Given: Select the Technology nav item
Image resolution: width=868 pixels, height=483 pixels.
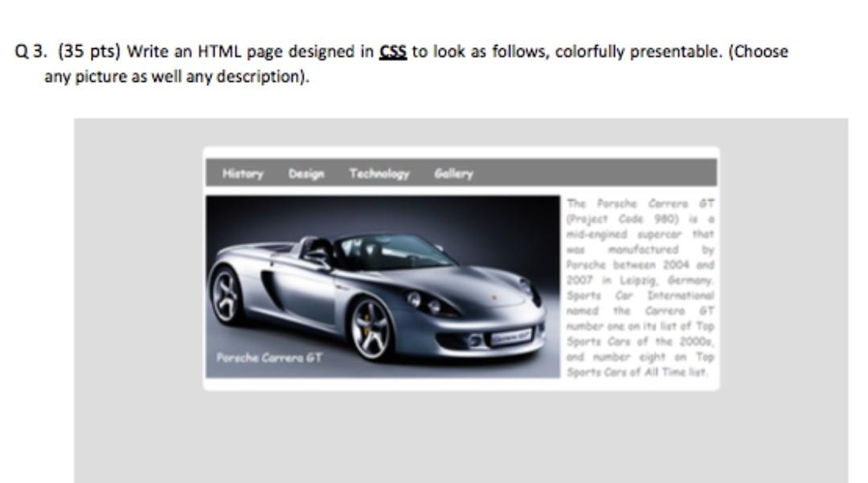Looking at the screenshot, I should click(379, 174).
